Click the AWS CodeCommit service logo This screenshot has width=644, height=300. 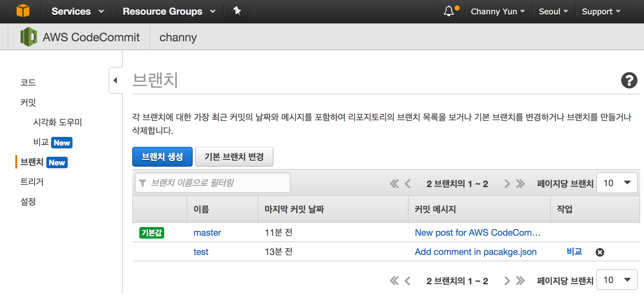pyautogui.click(x=29, y=37)
